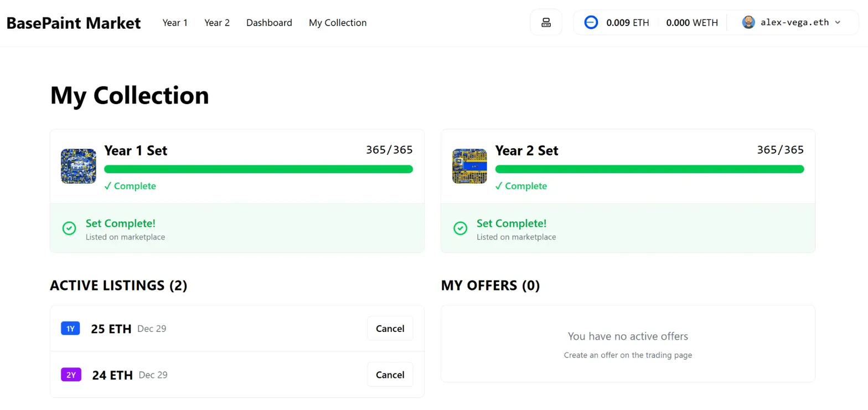Open the Year 2 Set thumbnail image
The height and width of the screenshot is (410, 868).
click(x=469, y=166)
